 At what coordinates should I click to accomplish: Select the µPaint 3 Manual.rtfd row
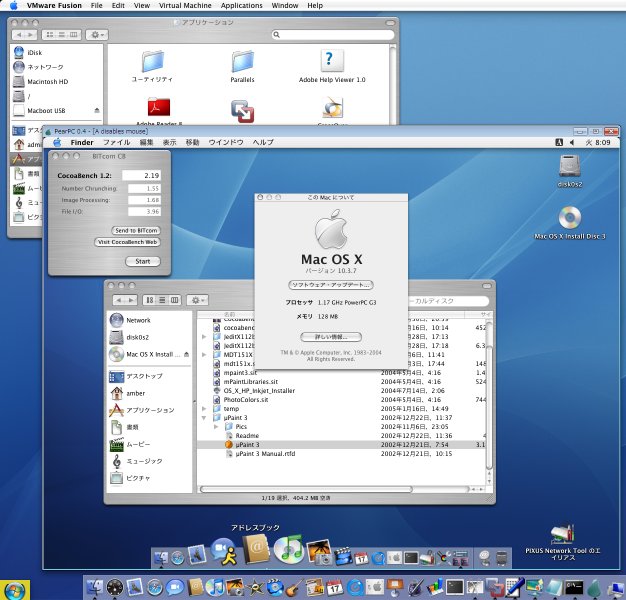(x=341, y=454)
